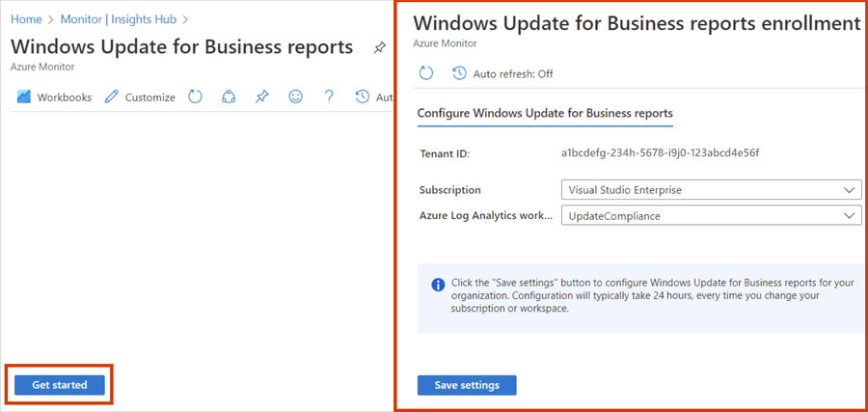
Task: Click the Customize pencil icon
Action: [112, 96]
